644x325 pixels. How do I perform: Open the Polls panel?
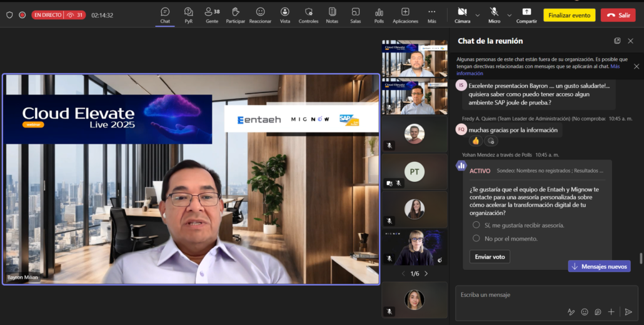coord(379,14)
